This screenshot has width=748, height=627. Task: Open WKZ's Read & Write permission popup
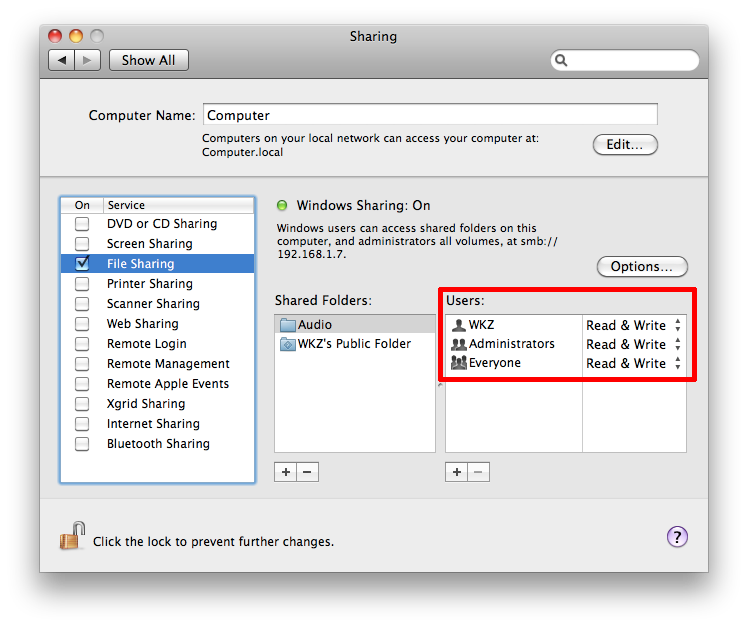634,325
